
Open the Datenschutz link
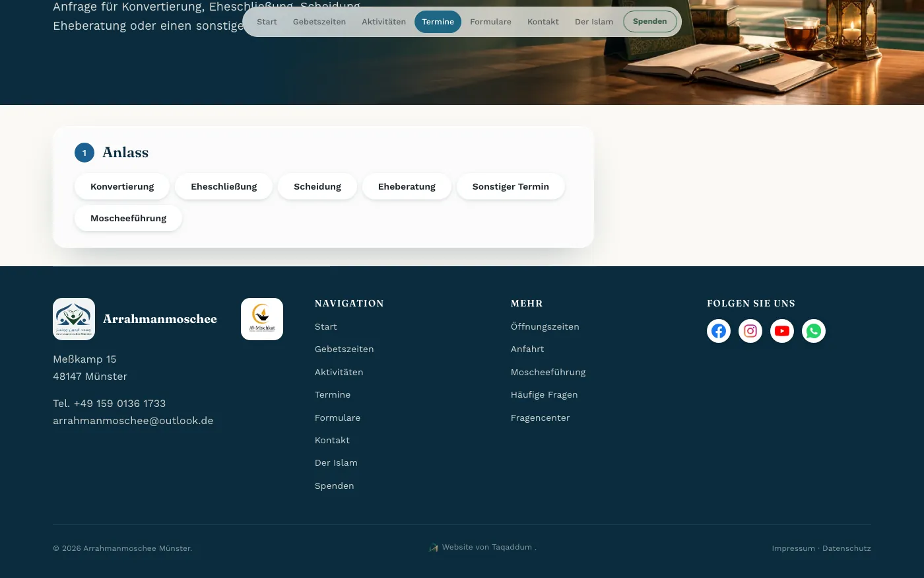pyautogui.click(x=847, y=548)
